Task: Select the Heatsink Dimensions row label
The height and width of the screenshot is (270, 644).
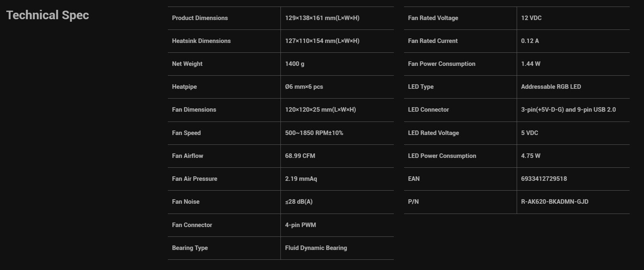Action: point(201,41)
